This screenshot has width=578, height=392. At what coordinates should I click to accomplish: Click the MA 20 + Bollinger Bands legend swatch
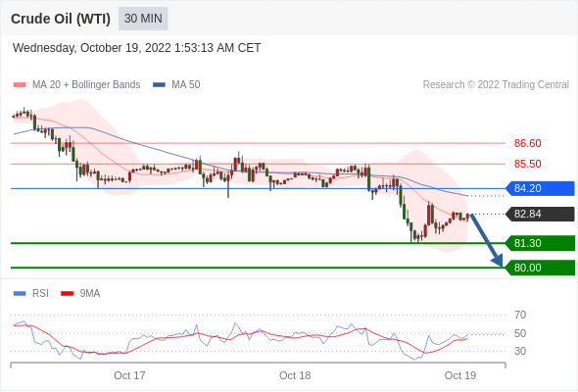(x=20, y=85)
